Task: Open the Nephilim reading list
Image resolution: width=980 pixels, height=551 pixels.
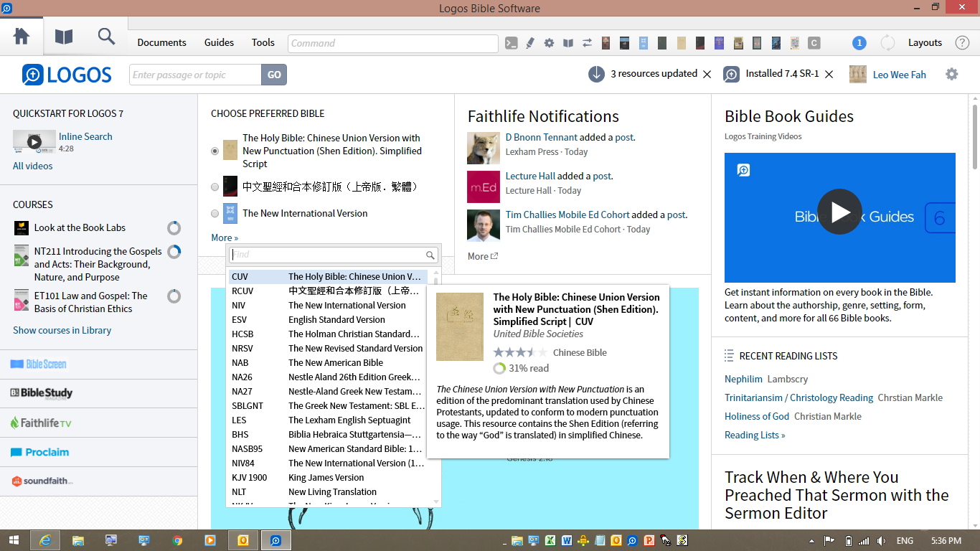Action: pos(744,379)
